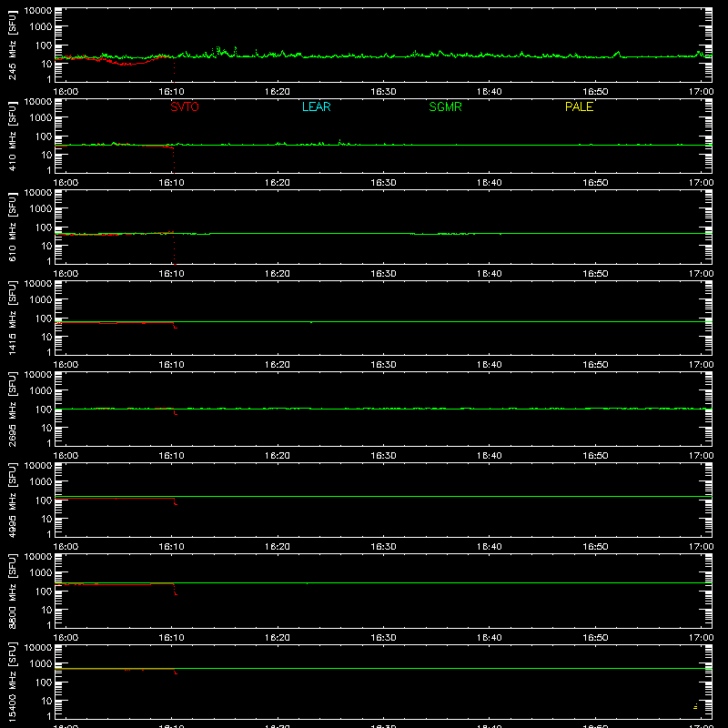Select the 245 MHz [SFU] axis label
Viewport: 728px width, 728px height.
pos(12,45)
